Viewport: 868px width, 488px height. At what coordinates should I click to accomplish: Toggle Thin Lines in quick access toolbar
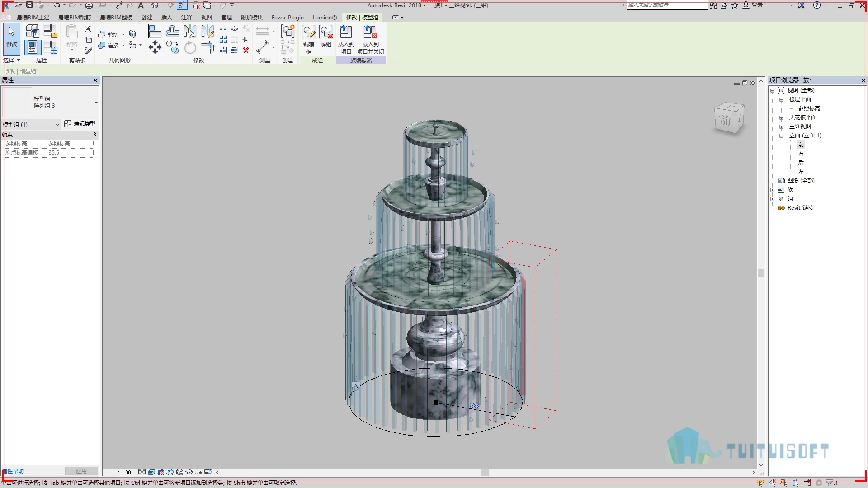tap(182, 5)
